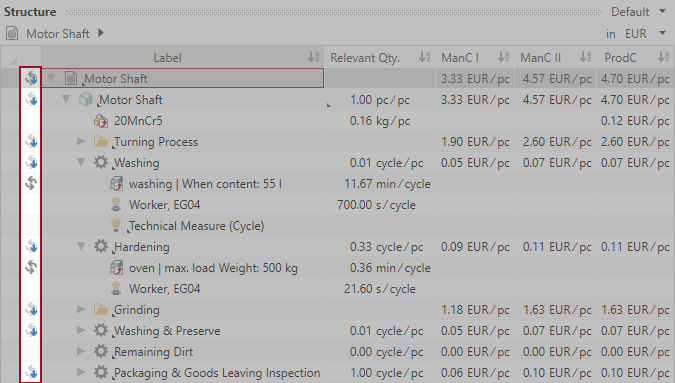The image size is (675, 383).
Task: Click the oven machine icon
Action: click(116, 268)
